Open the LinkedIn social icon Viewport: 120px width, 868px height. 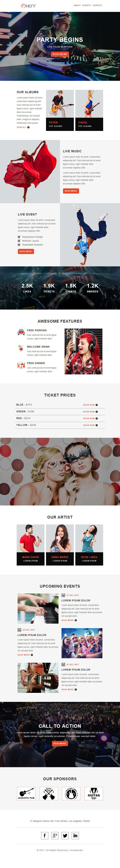click(x=75, y=835)
